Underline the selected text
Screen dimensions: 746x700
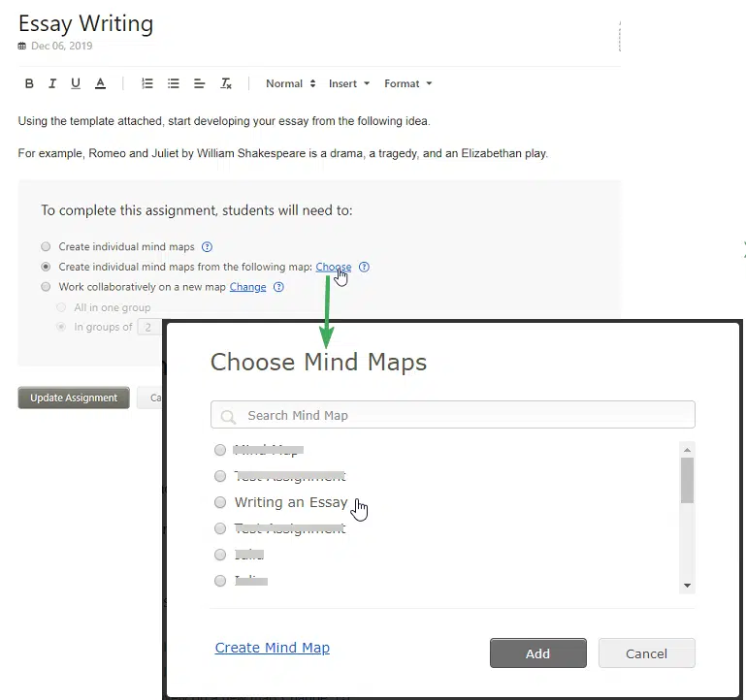[x=76, y=84]
